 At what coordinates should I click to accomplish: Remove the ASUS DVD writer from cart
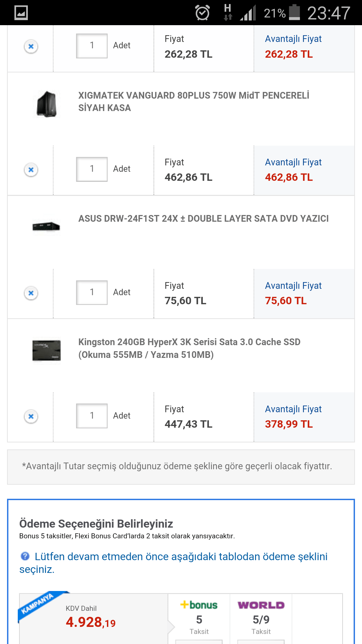coord(31,293)
